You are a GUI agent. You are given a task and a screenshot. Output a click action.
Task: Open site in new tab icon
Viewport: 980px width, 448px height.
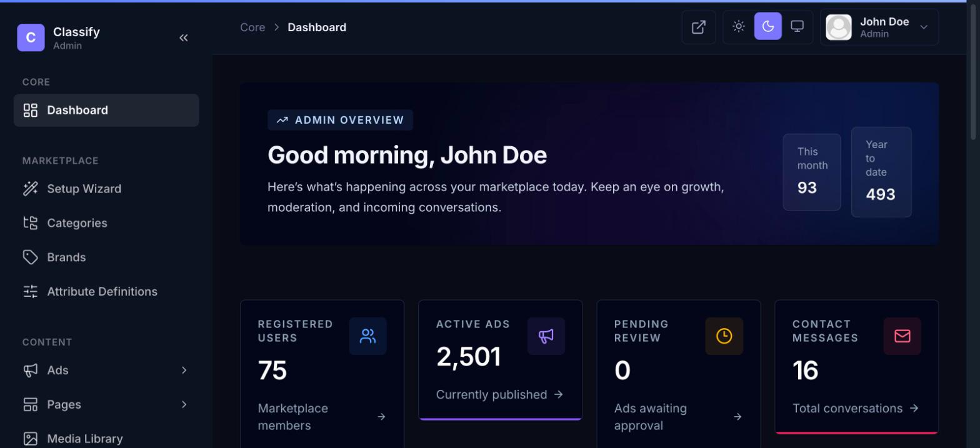[699, 27]
